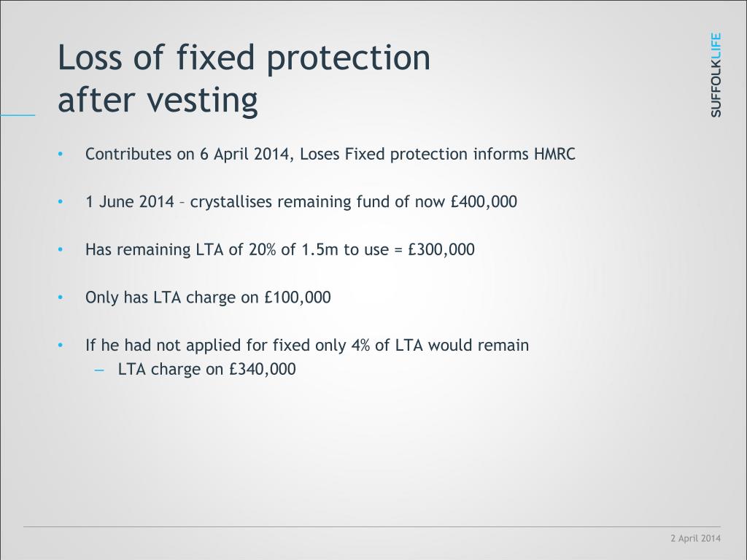Click the bullet 'Contributes on 6 April 2014'

[330, 155]
